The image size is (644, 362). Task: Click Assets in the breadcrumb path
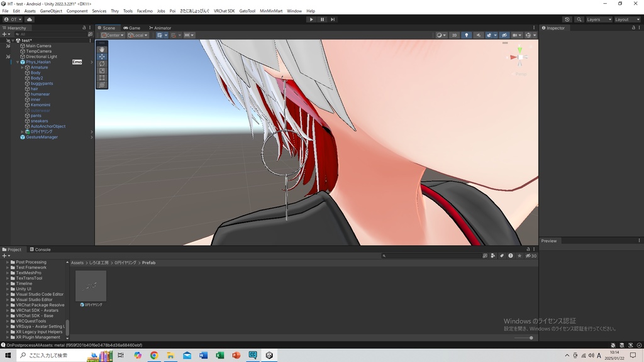coord(77,263)
